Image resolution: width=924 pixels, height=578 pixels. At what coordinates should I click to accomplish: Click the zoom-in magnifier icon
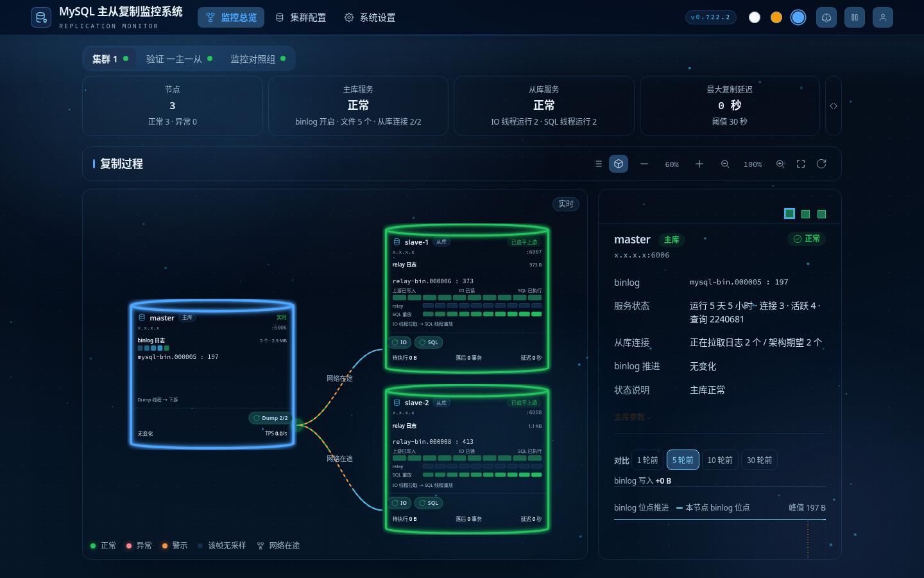(x=780, y=164)
